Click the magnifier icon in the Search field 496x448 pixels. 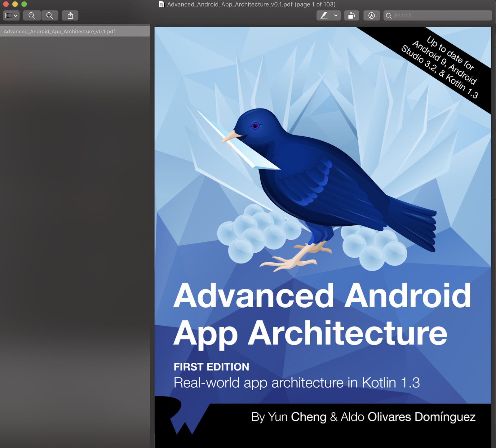click(x=389, y=16)
